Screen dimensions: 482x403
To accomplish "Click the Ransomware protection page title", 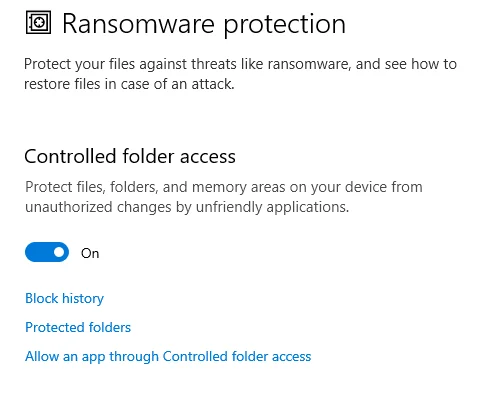I will (x=204, y=24).
